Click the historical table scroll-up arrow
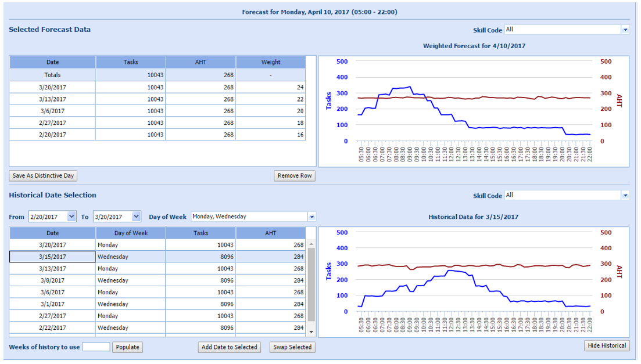This screenshot has height=364, width=641. (x=311, y=245)
